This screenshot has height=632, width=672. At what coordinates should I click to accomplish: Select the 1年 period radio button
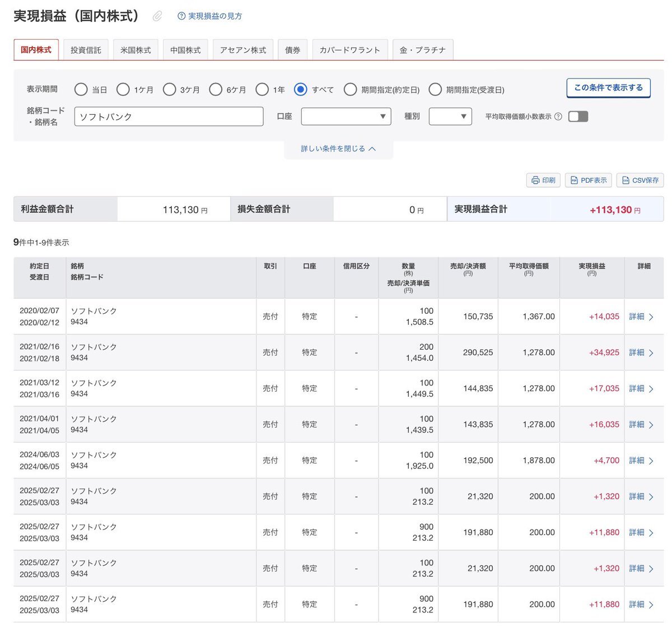[262, 90]
